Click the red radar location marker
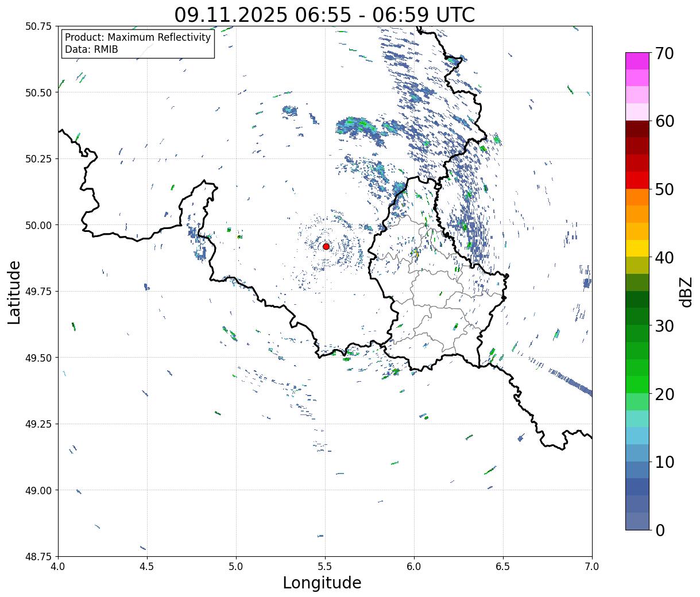Viewport: 700px width, 597px height. pyautogui.click(x=326, y=246)
